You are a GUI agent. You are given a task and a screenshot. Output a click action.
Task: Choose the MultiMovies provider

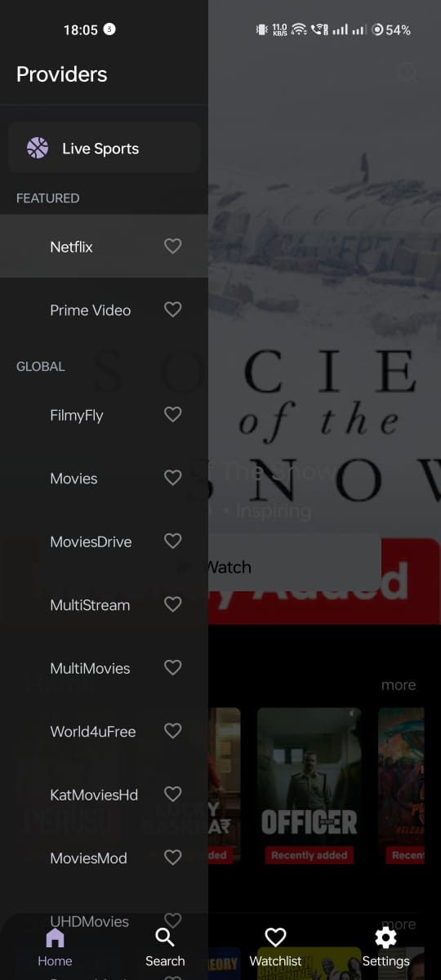[x=104, y=668]
